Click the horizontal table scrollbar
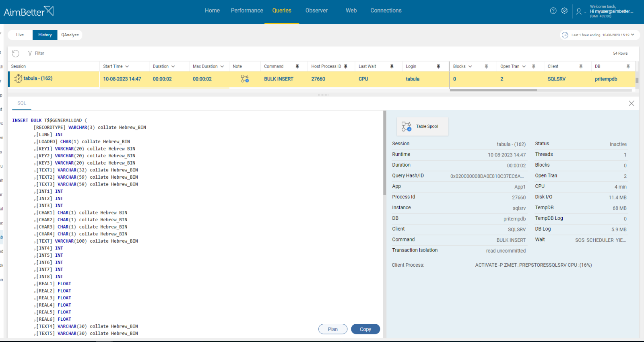Screen dimensions: 644x342 [x=493, y=90]
